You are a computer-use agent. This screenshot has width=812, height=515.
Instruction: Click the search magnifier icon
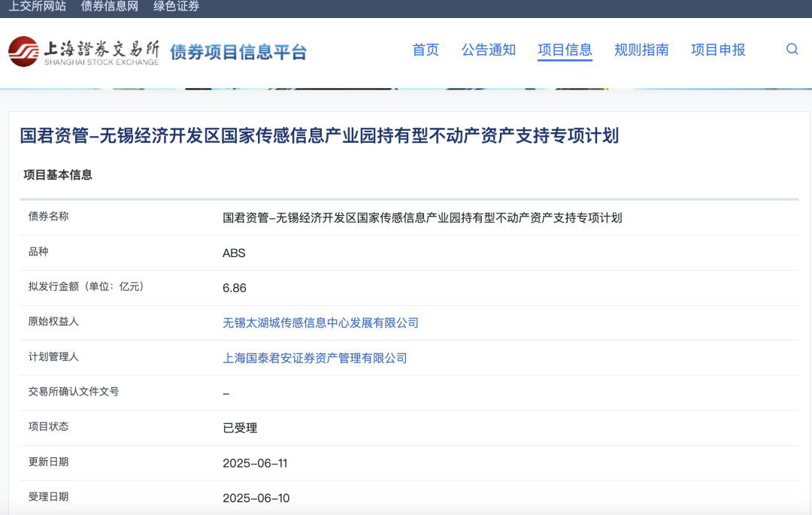coord(792,49)
